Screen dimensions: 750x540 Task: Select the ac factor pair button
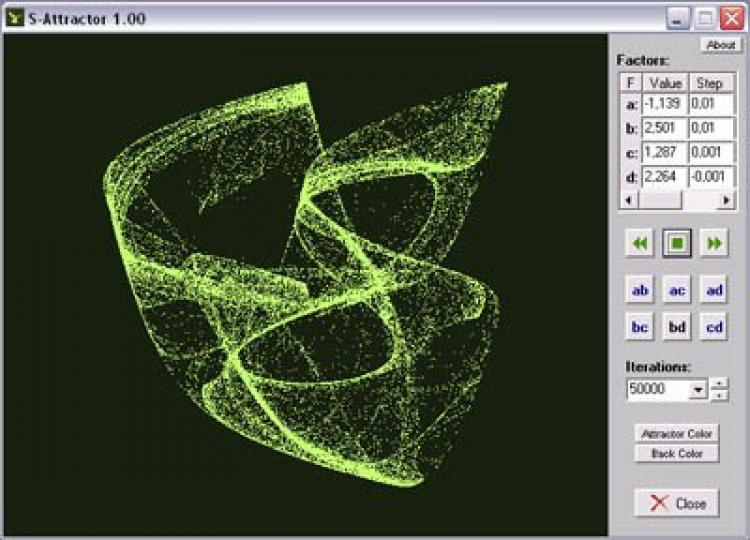pos(677,290)
